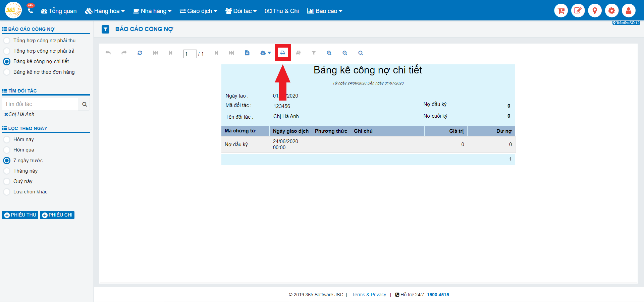Image resolution: width=644 pixels, height=302 pixels.
Task: Click the refresh report icon
Action: [x=140, y=53]
